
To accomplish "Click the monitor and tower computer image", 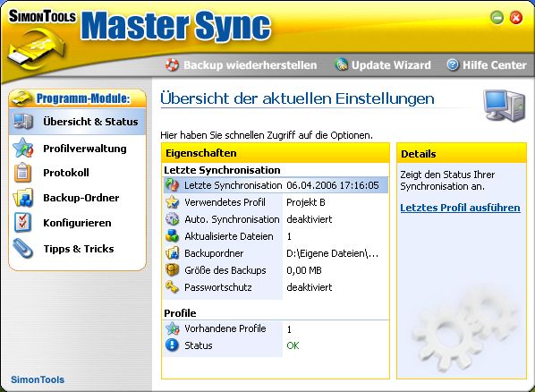I will click(504, 106).
